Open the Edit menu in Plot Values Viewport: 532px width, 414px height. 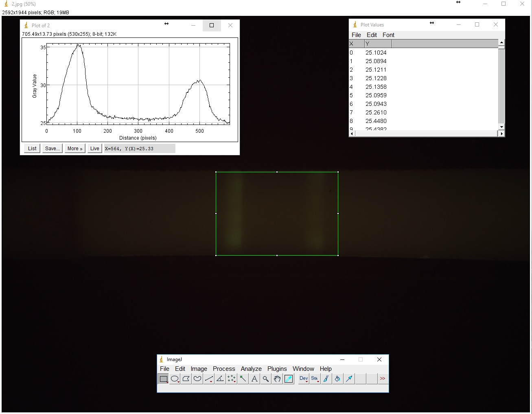pyautogui.click(x=372, y=35)
